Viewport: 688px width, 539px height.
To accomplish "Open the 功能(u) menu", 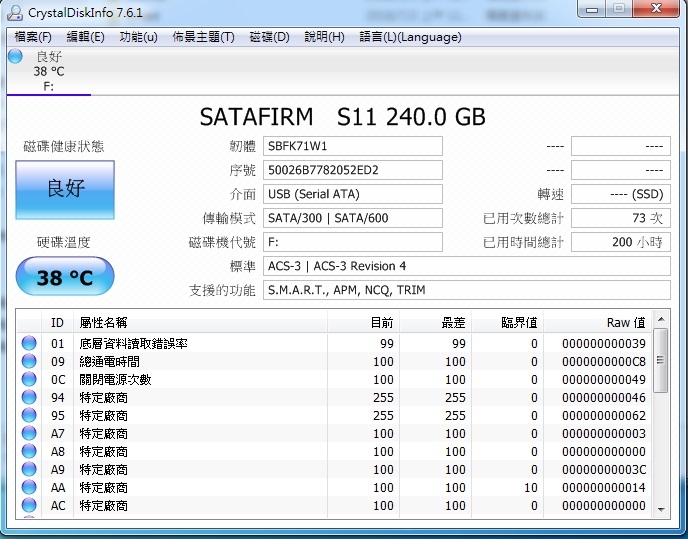I will [138, 37].
